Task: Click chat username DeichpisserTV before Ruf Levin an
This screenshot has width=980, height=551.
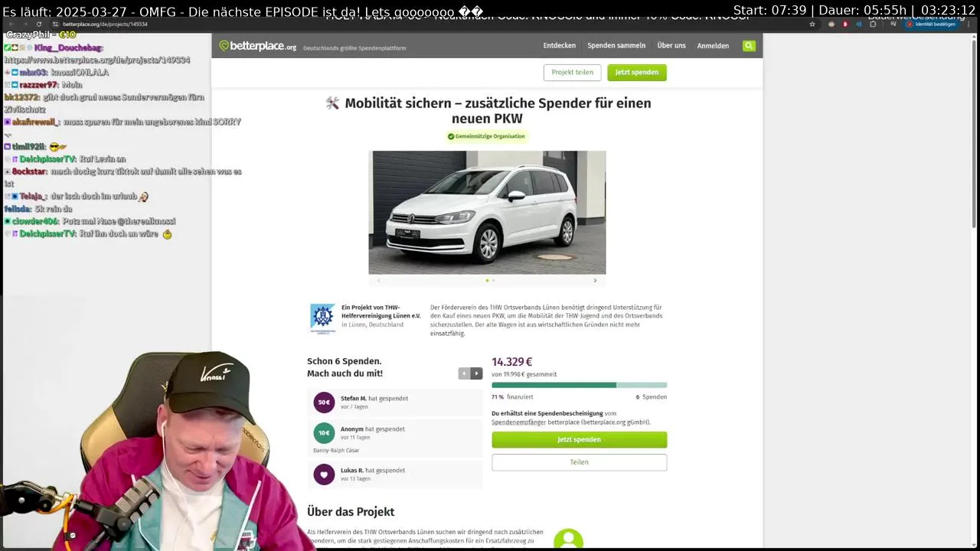Action: pyautogui.click(x=47, y=159)
